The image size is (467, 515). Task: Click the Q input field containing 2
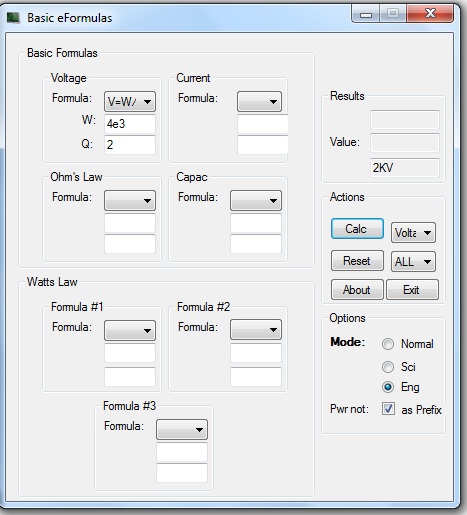(130, 145)
